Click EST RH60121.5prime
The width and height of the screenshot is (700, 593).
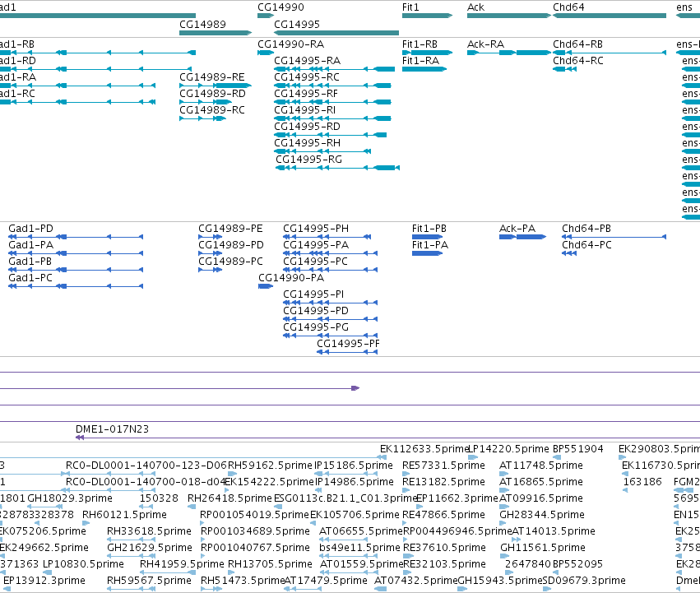pyautogui.click(x=124, y=515)
